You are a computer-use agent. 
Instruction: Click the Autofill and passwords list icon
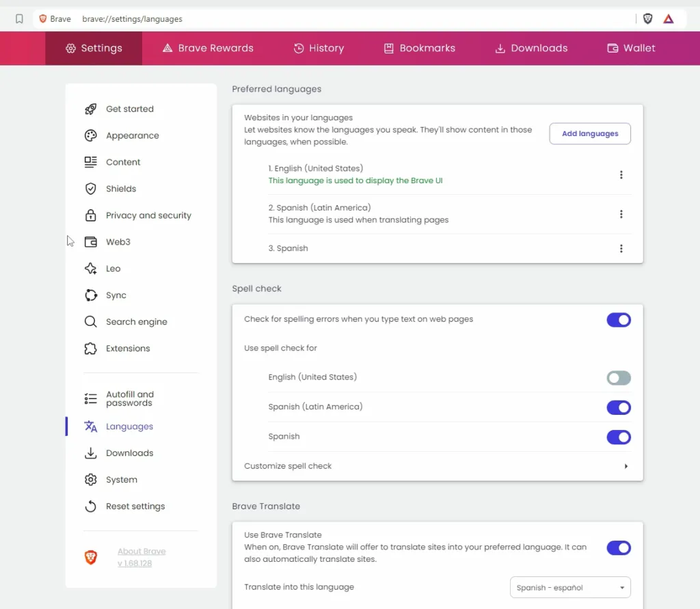[x=91, y=398]
